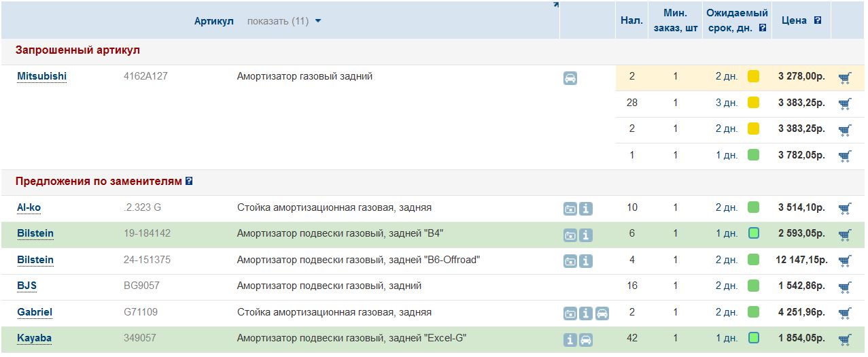This screenshot has width=868, height=357.
Task: Click car icon in the Mitsubishi 4162A127 row
Action: coord(570,78)
